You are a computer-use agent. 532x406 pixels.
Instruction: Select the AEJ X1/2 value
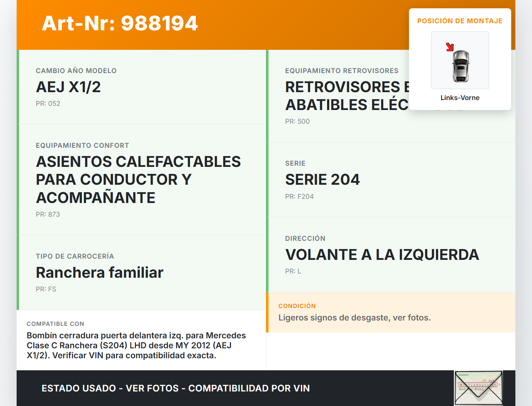69,87
